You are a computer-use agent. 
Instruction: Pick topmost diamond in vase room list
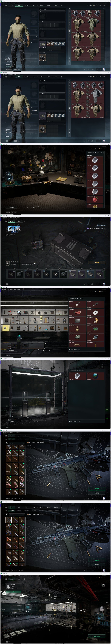[x=95, y=160]
